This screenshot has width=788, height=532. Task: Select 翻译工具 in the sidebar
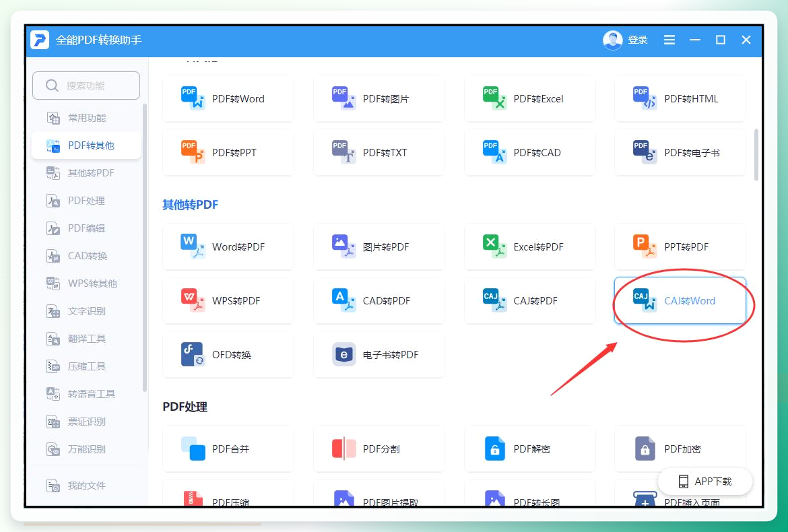(86, 339)
